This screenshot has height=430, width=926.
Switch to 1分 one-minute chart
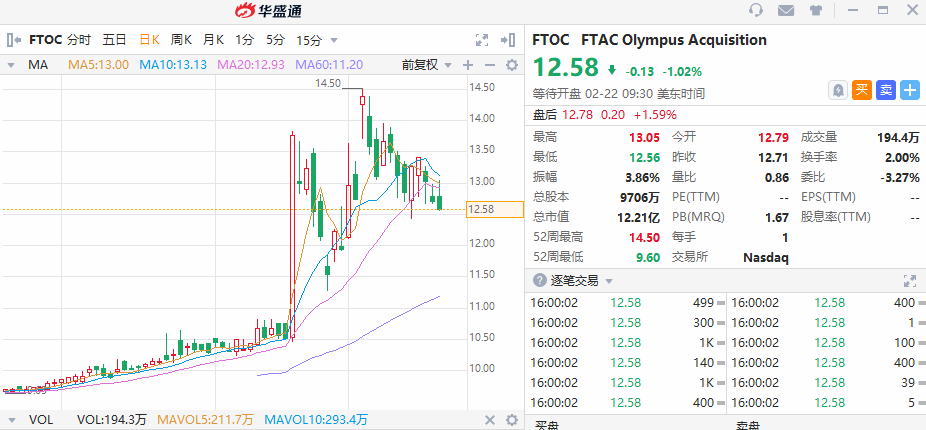click(244, 40)
